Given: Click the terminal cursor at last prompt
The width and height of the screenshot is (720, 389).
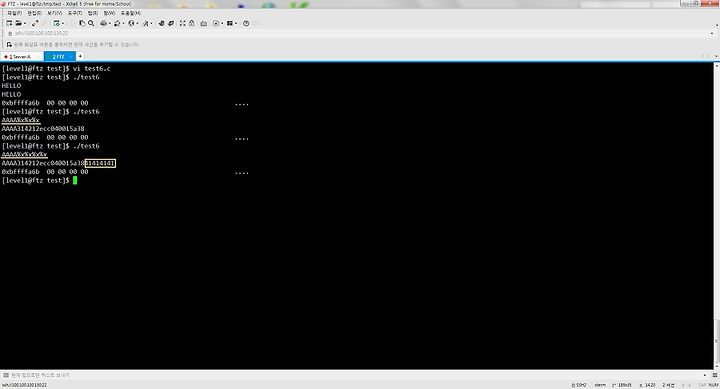Looking at the screenshot, I should click(x=75, y=180).
